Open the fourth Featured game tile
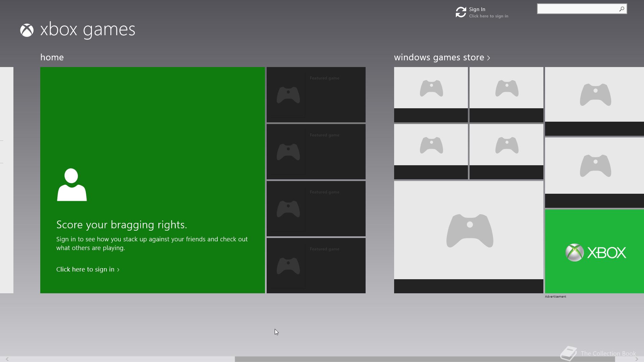 (x=316, y=265)
